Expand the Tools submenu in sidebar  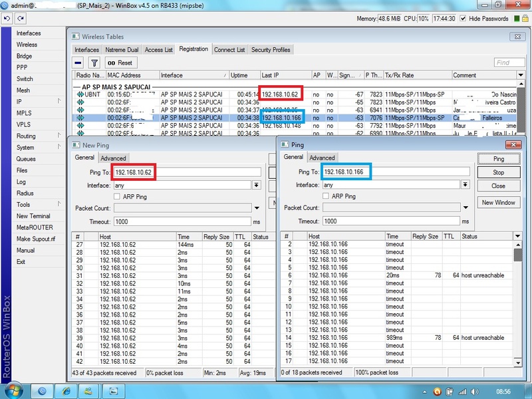click(59, 204)
